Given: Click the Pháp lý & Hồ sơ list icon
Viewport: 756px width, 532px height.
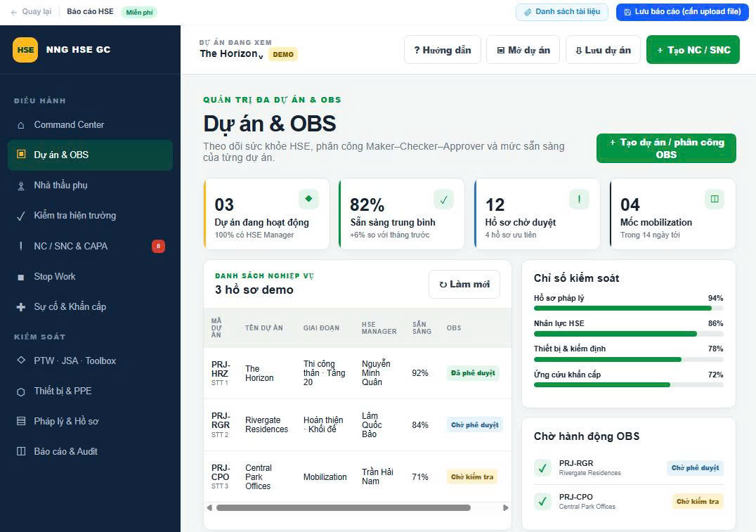Looking at the screenshot, I should point(21,421).
